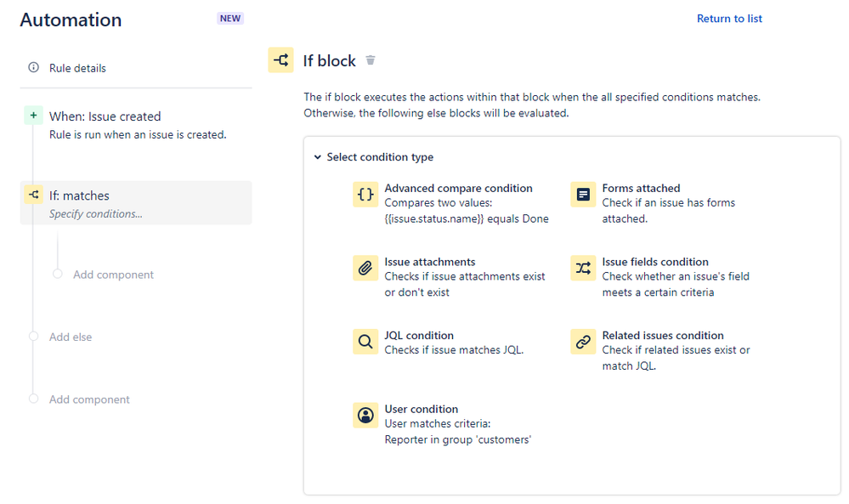849x504 pixels.
Task: Select the When: Issue created step
Action: point(136,125)
